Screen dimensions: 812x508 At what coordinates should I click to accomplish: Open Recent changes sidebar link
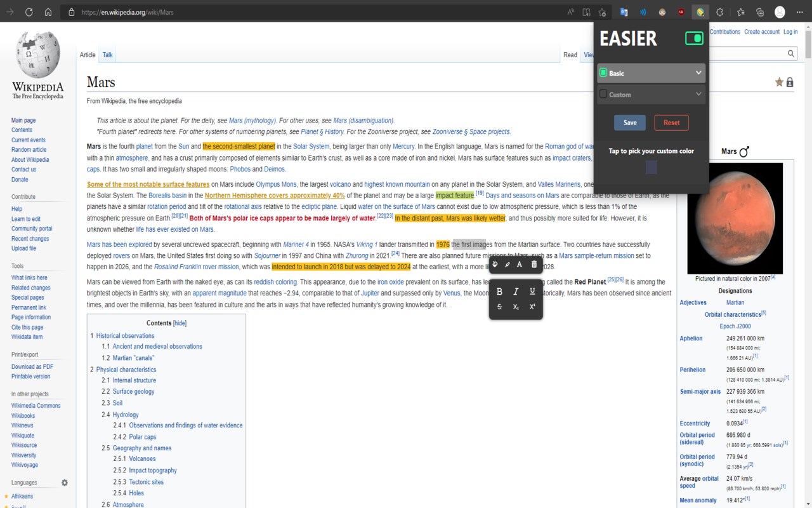pyautogui.click(x=30, y=239)
